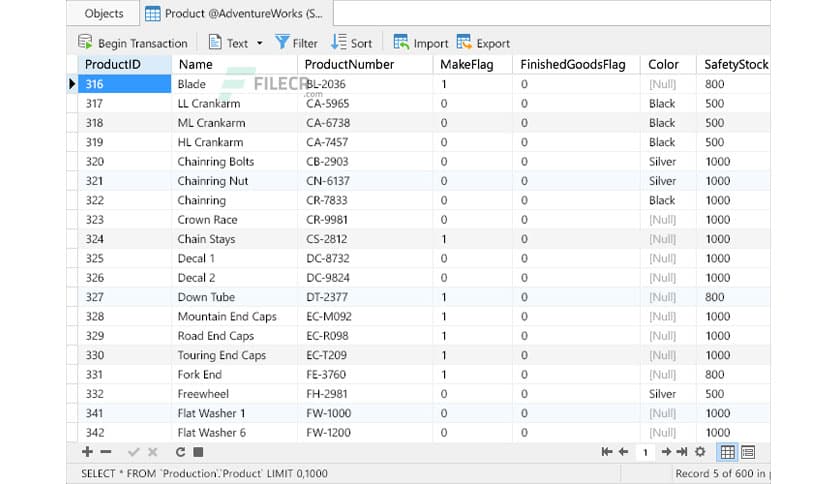Select the Flat Washer 6 cell
The image size is (836, 484).
235,432
